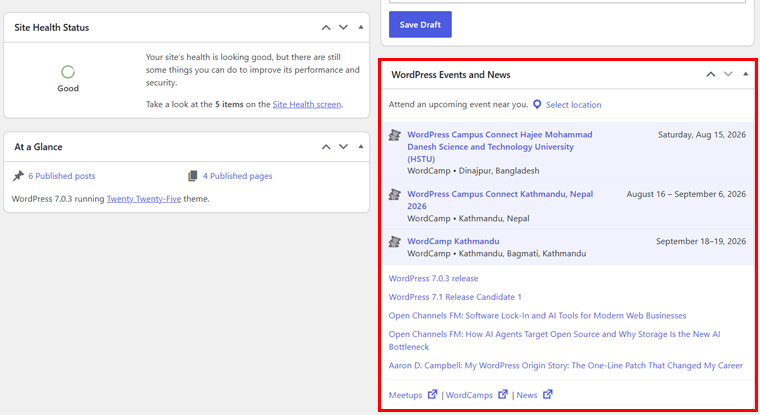
Task: Open the Meetups footer link
Action: click(405, 395)
